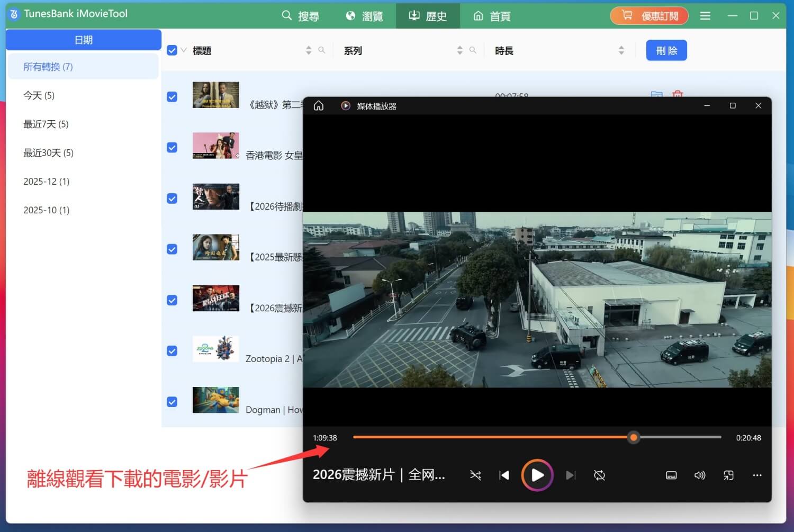Select the 今天 (5) filter in the sidebar
Screen dimensions: 794x532
point(39,95)
